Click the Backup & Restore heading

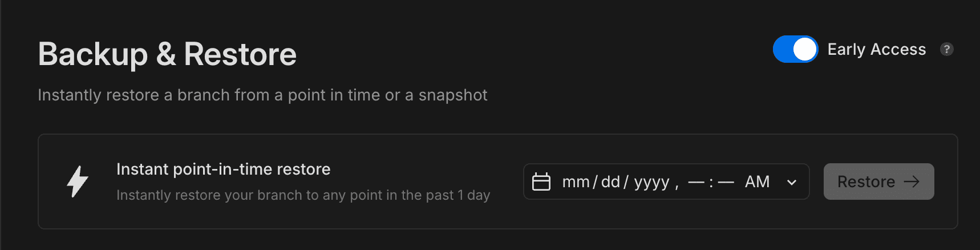pyautogui.click(x=167, y=55)
